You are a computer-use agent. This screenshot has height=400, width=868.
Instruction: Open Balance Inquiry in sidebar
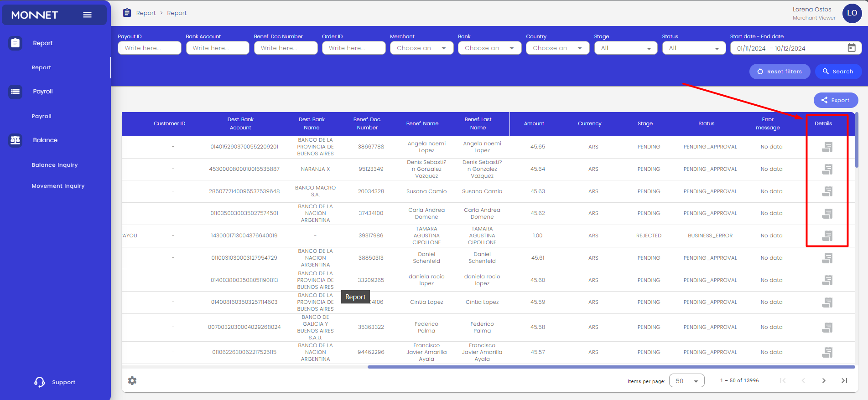pos(55,165)
